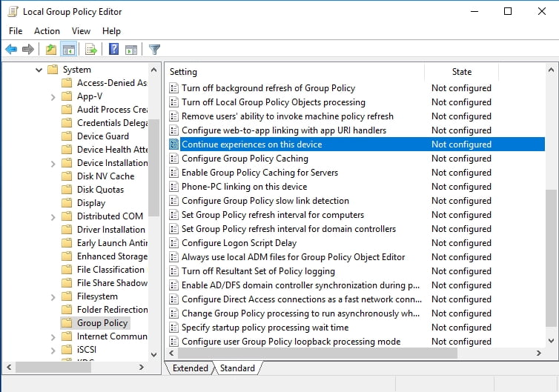Expand the Distributed COM folder node
Viewport: 559px width, 392px height.
(53, 216)
